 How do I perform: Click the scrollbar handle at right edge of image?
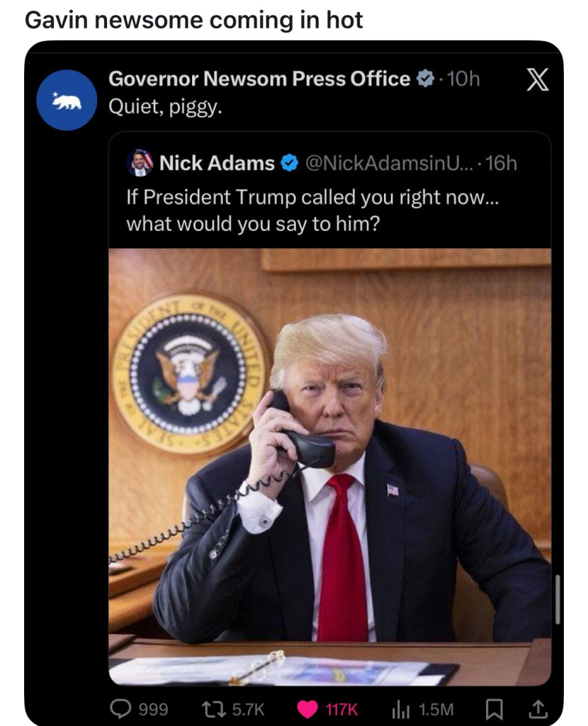coord(558,600)
